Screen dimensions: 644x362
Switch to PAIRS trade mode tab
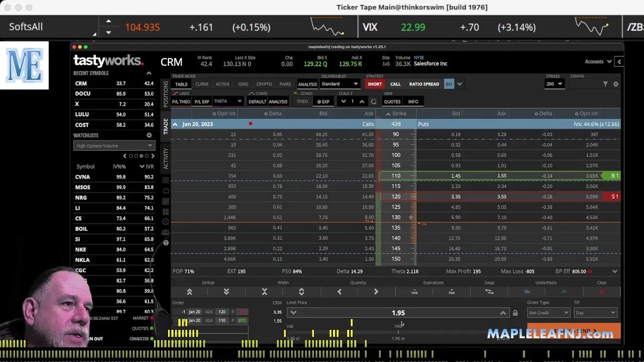coord(285,84)
